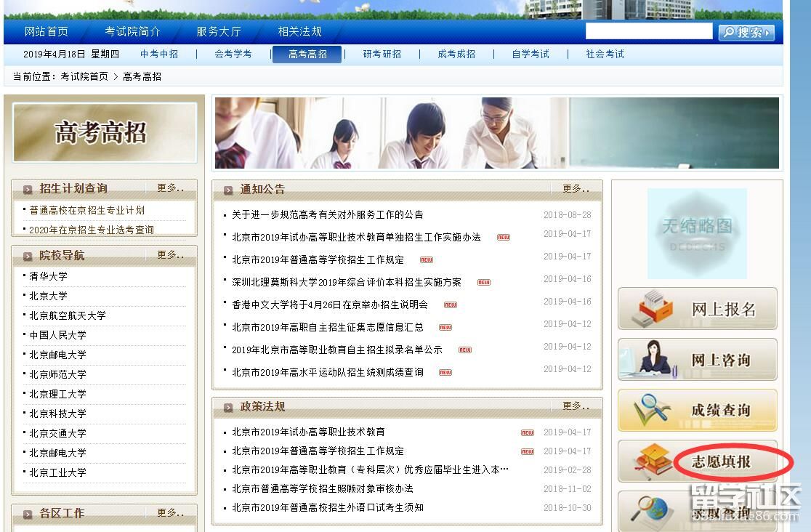Switch to the 中考中招 tab
This screenshot has height=532, width=811.
pos(159,55)
